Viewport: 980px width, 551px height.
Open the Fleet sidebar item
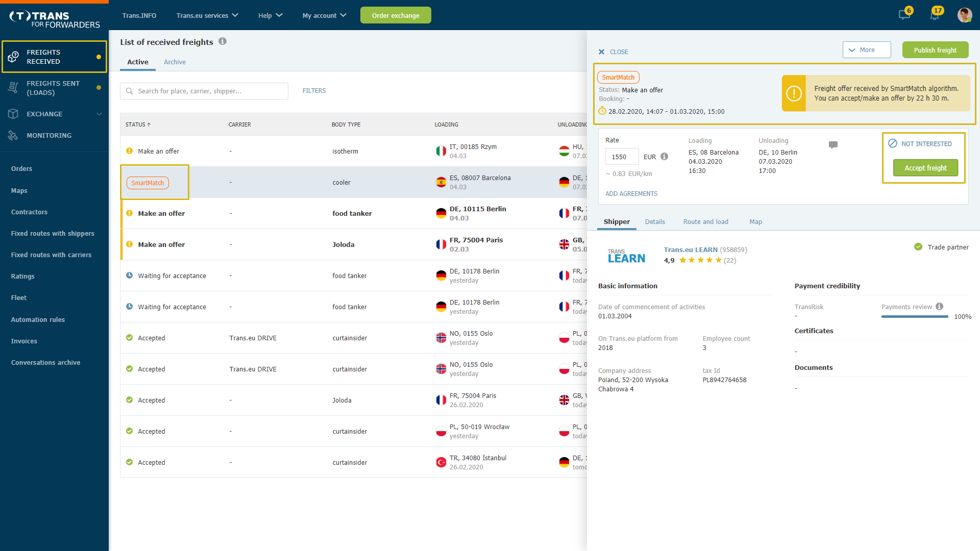click(19, 297)
